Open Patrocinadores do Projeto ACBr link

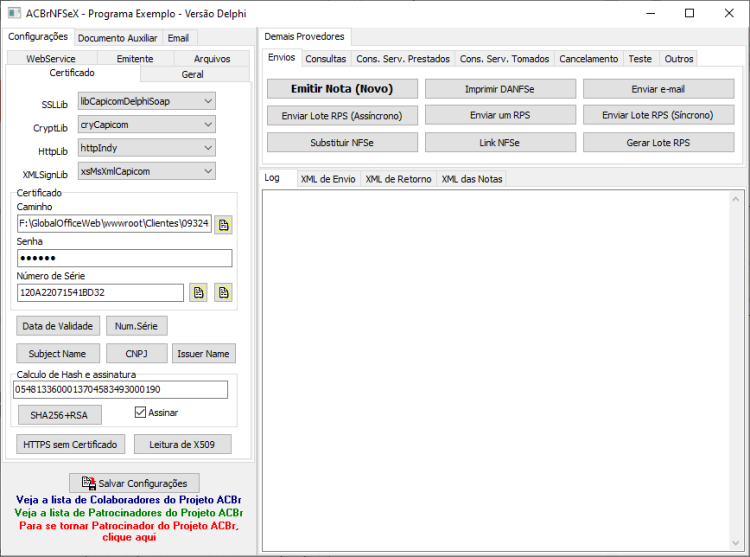click(x=129, y=513)
